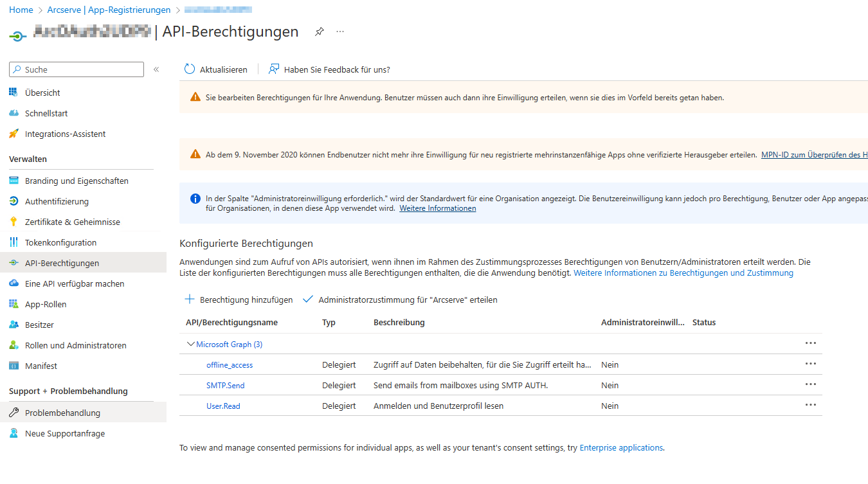Viewport: 868px width, 484px height.
Task: Open the Microsoft Graph (3) link
Action: pos(230,345)
